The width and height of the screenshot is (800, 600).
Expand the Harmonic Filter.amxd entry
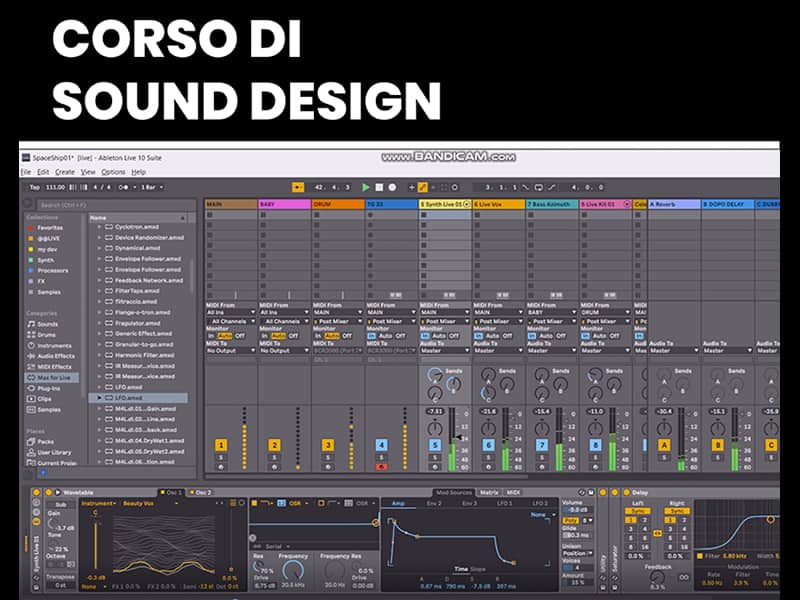99,355
